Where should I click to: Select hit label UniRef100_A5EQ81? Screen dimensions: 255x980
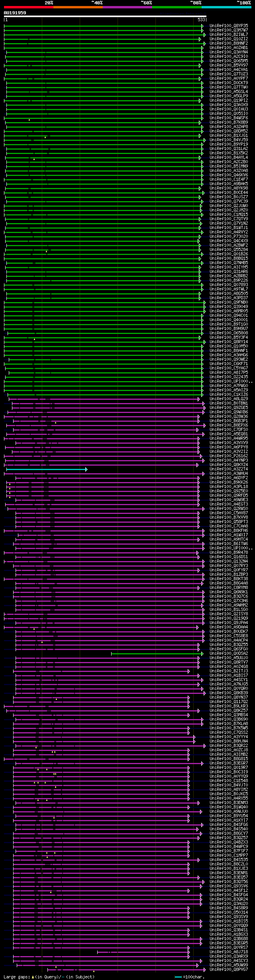pyautogui.click(x=229, y=434)
